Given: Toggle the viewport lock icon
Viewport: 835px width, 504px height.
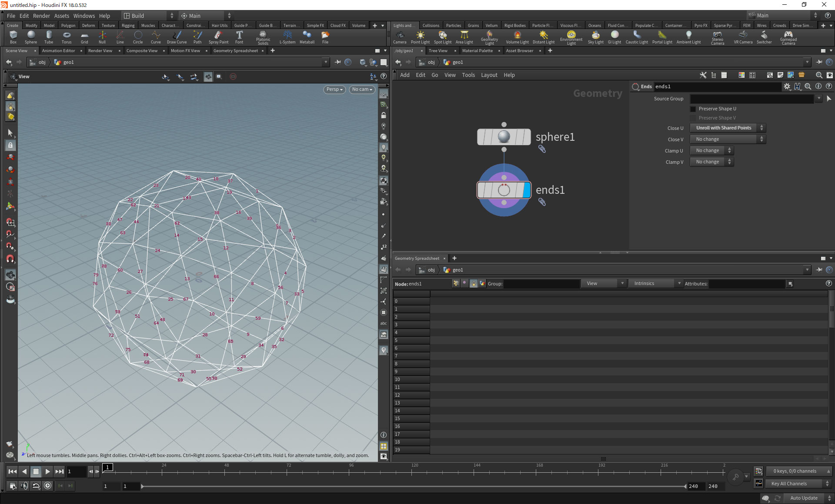Looking at the screenshot, I should click(x=384, y=116).
